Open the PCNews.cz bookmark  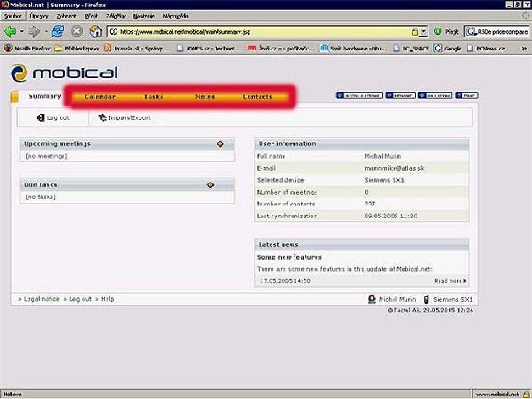click(486, 48)
